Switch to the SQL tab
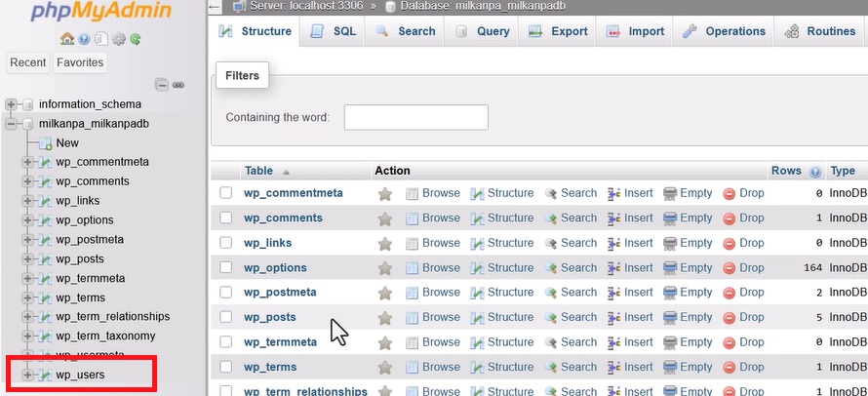The height and width of the screenshot is (396, 868). 334,31
